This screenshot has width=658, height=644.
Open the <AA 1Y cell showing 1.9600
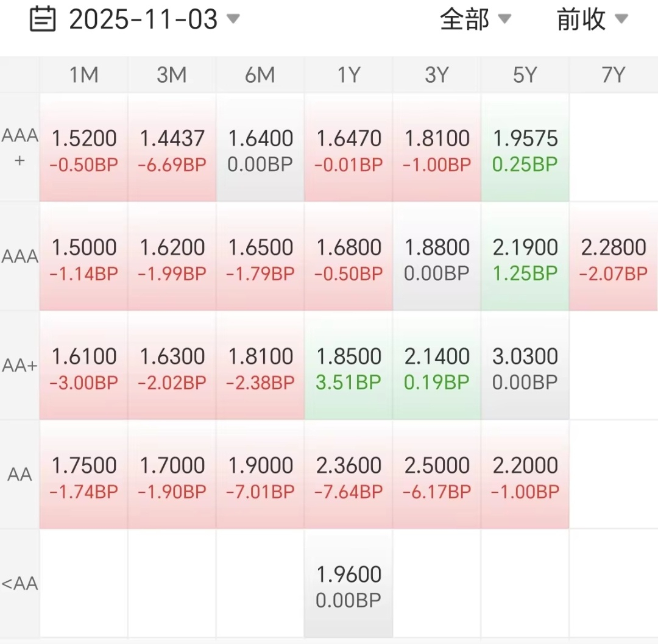pyautogui.click(x=348, y=584)
